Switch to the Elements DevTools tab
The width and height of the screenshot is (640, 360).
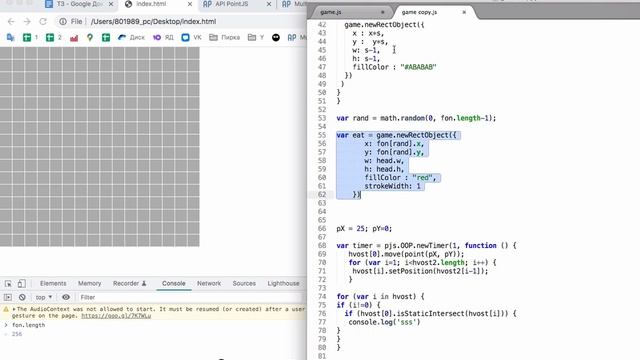point(53,283)
